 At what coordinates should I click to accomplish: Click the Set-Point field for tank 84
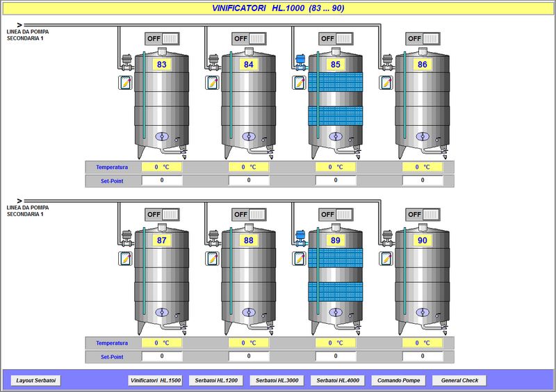click(x=249, y=181)
